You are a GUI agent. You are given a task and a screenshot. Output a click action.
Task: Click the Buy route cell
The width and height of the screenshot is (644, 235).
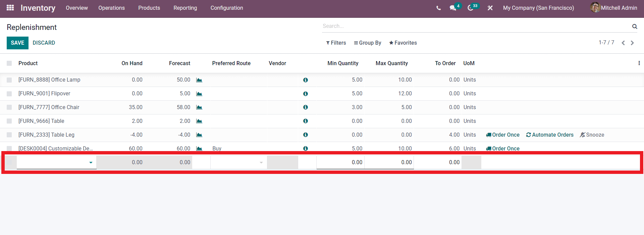coord(217,148)
